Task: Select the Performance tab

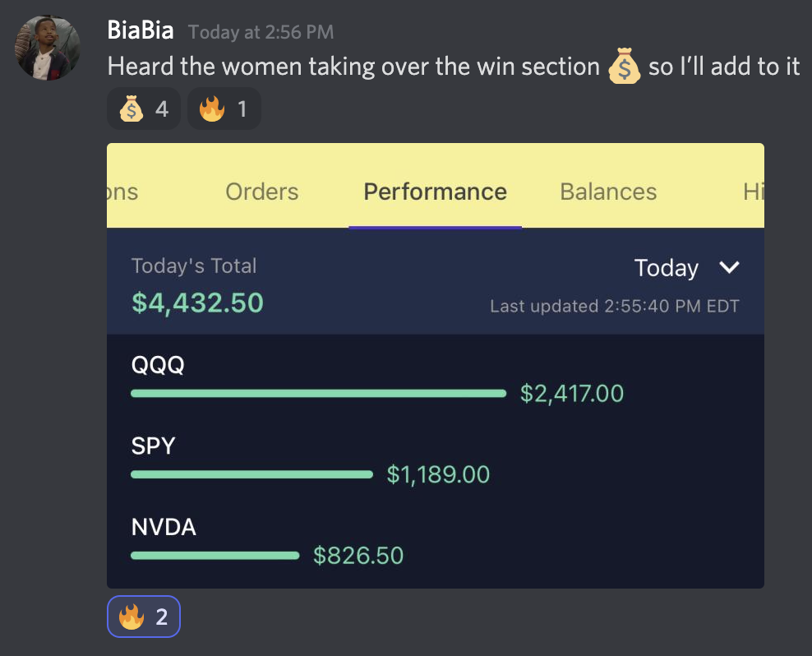Action: (x=435, y=192)
